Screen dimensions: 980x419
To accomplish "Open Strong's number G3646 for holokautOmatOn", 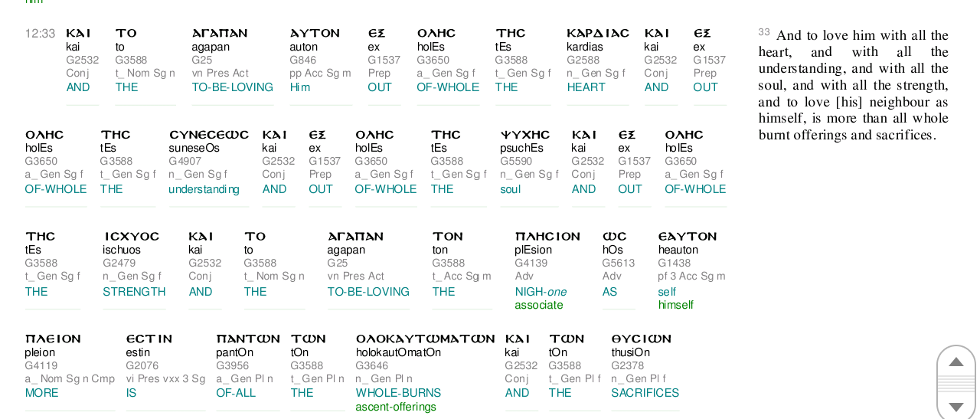I will 372,366.
